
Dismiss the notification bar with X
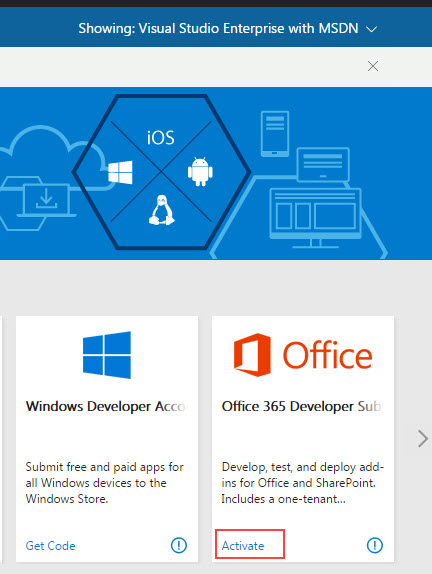click(x=373, y=66)
